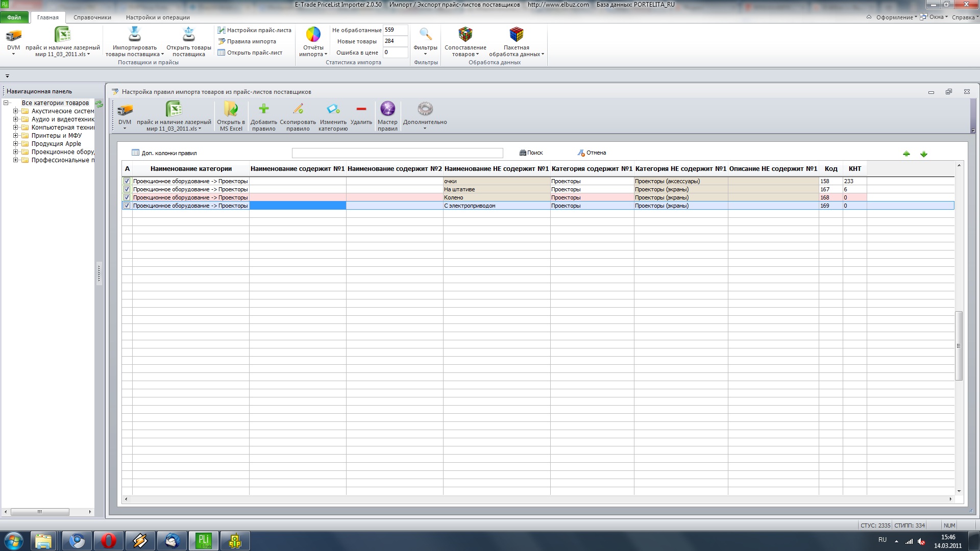Expand the Акустические системы category

[x=16, y=111]
